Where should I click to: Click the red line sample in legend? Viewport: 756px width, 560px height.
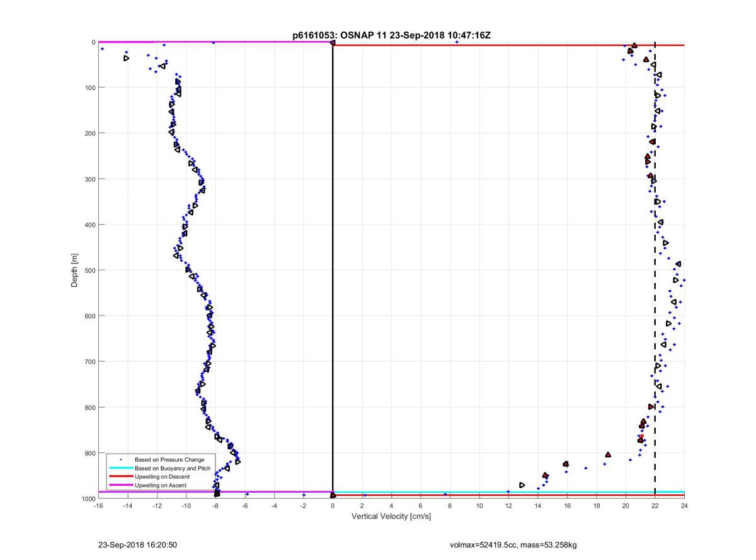click(x=121, y=477)
